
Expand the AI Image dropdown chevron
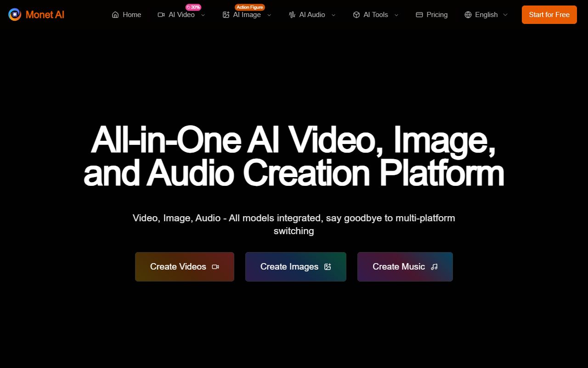click(269, 15)
